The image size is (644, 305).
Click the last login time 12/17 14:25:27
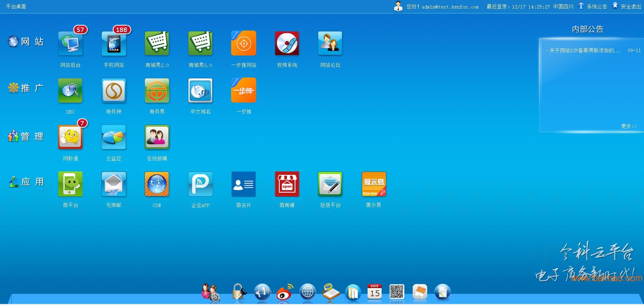tap(531, 7)
